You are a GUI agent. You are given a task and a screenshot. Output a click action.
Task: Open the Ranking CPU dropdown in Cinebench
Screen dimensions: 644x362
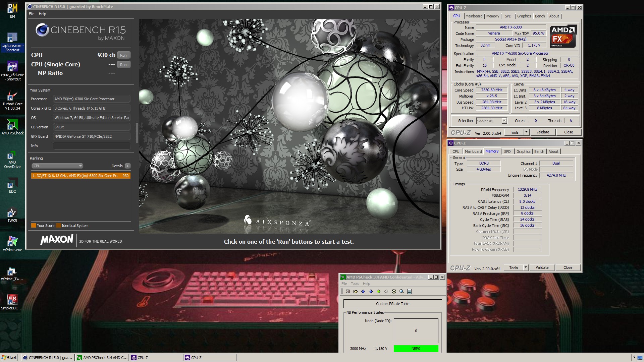click(x=57, y=166)
